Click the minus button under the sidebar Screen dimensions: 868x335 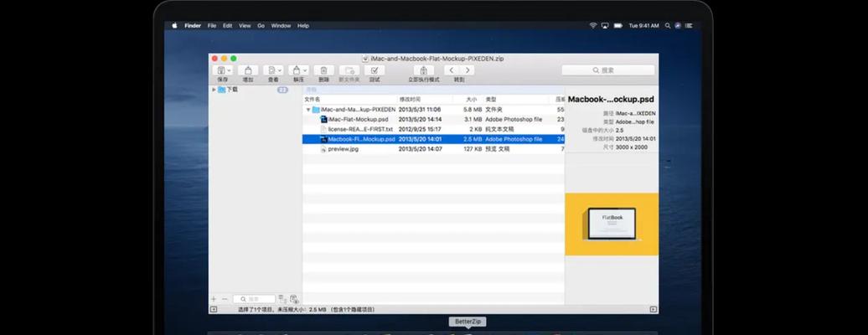coord(225,299)
